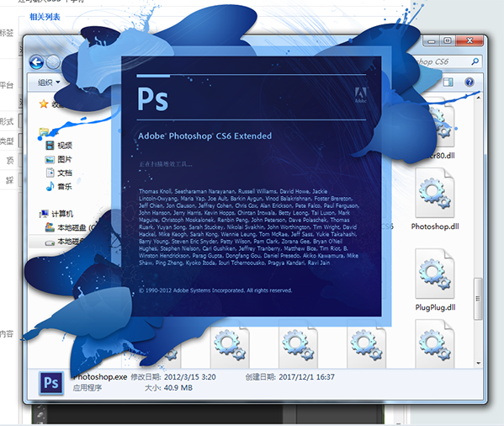Select the 文档 library item

[x=59, y=173]
